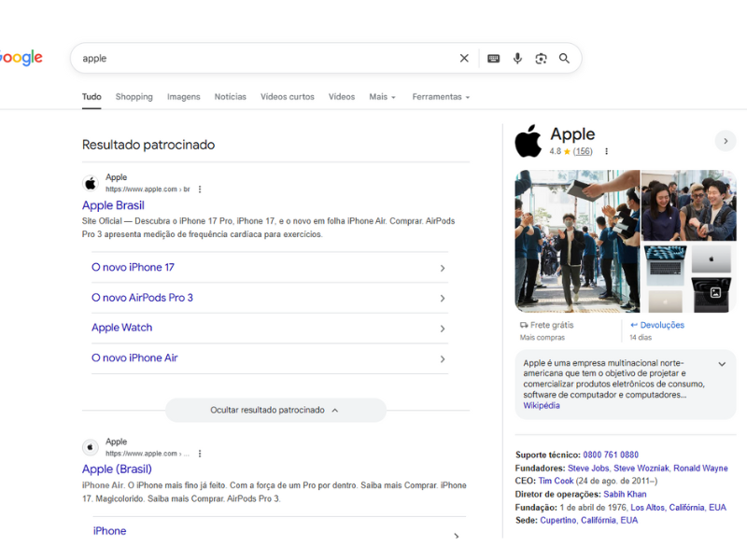Expand the Apple description with chevron
Image resolution: width=747 pixels, height=560 pixels.
point(722,364)
